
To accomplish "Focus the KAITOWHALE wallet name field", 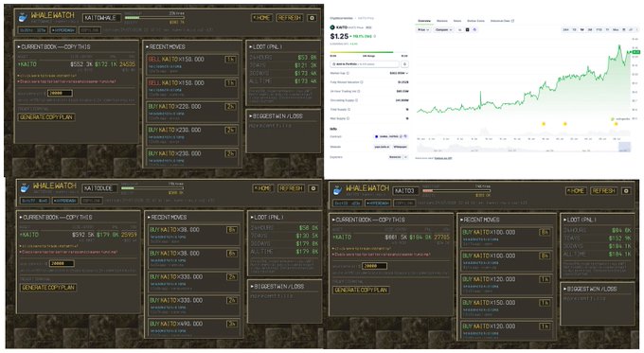I will [102, 18].
